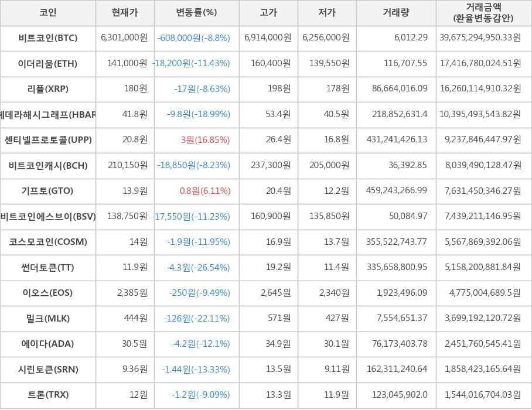This screenshot has width=532, height=410.
Task: Click BSV change -17,550원(-11.23%)
Action: point(191,216)
